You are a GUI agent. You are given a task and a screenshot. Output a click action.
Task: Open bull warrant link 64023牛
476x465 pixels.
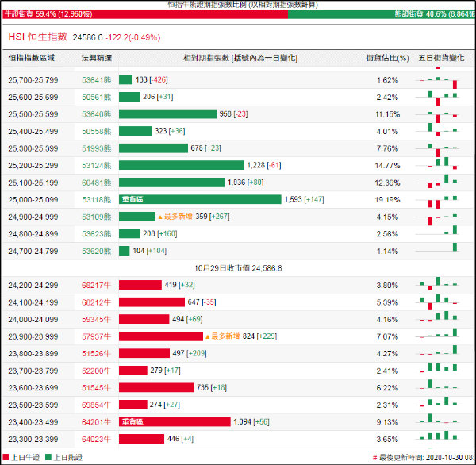(x=96, y=439)
